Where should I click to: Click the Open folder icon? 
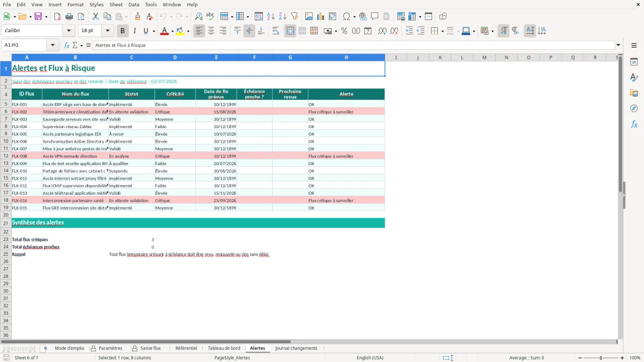[x=21, y=17]
